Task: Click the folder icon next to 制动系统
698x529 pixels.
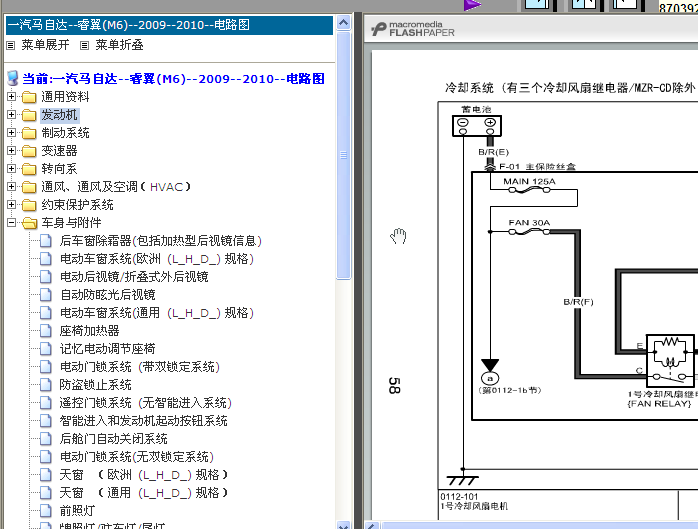Action: click(x=29, y=133)
